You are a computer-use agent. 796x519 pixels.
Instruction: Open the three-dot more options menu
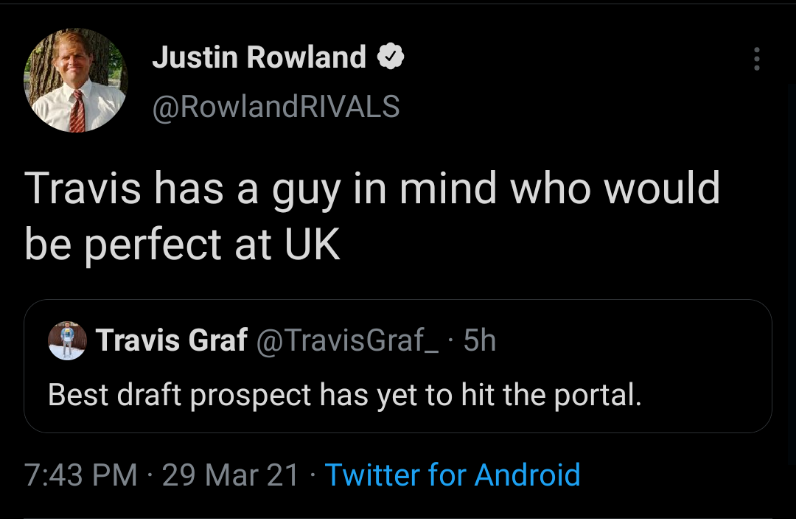(756, 59)
